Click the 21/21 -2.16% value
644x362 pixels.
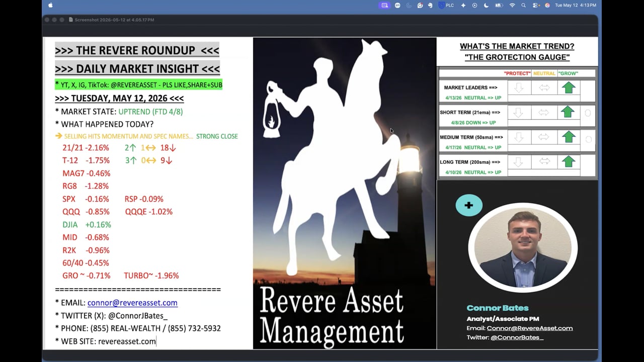[86, 148]
